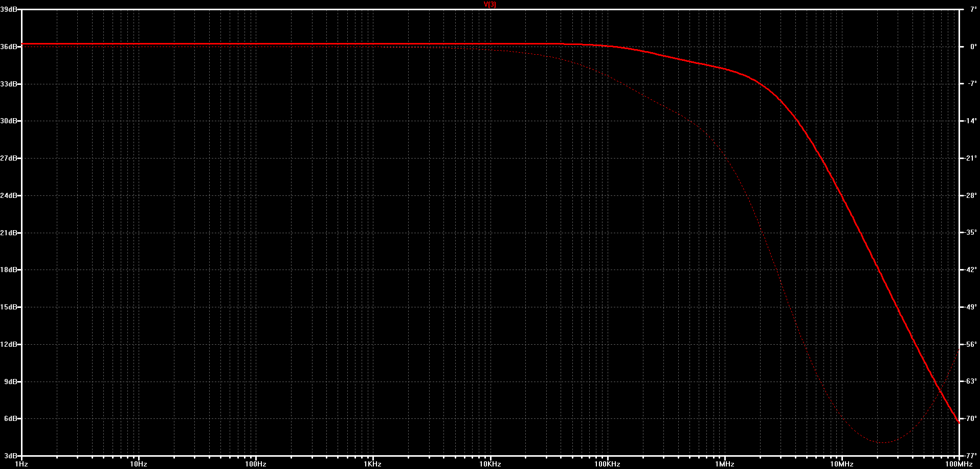
Task: Click the positive 7° phase axis label
Action: 974,9
